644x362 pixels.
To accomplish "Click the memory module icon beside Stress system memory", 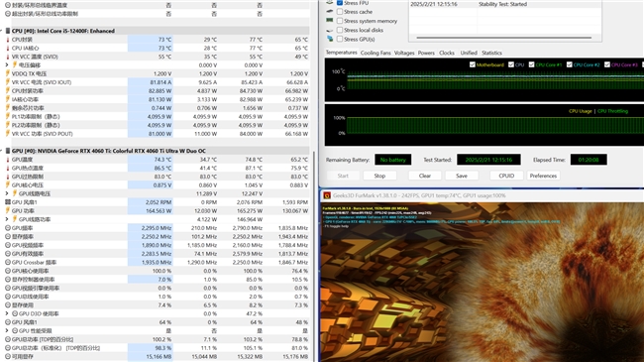I will 329,20.
